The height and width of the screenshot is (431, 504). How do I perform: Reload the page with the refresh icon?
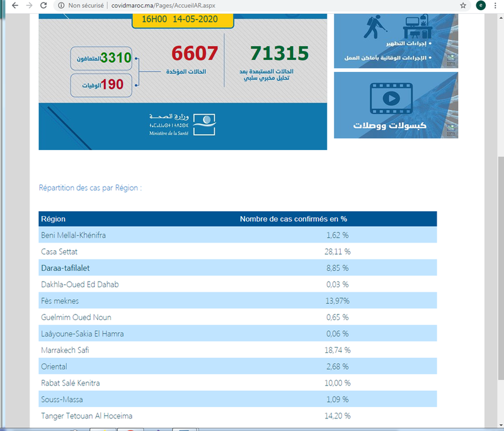43,5
